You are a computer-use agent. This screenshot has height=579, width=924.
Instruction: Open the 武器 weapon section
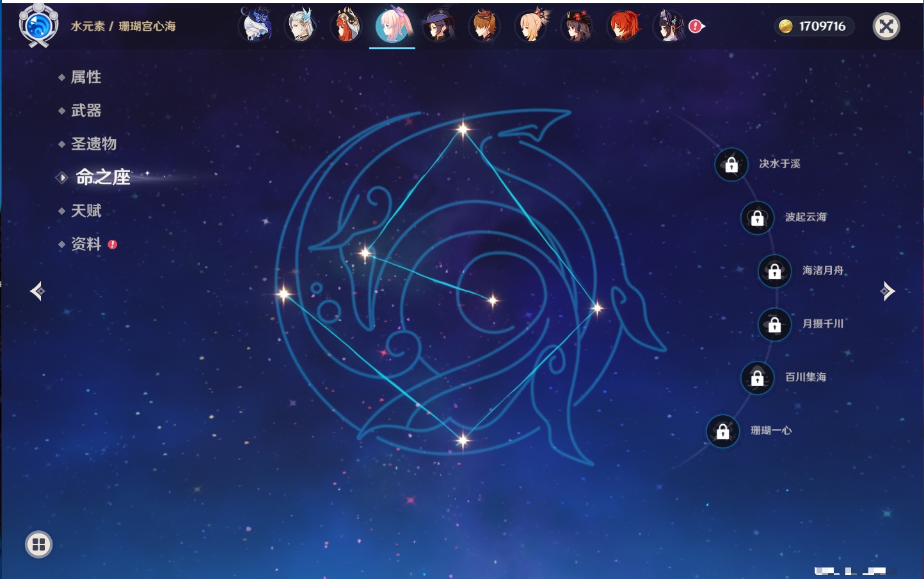tap(86, 111)
